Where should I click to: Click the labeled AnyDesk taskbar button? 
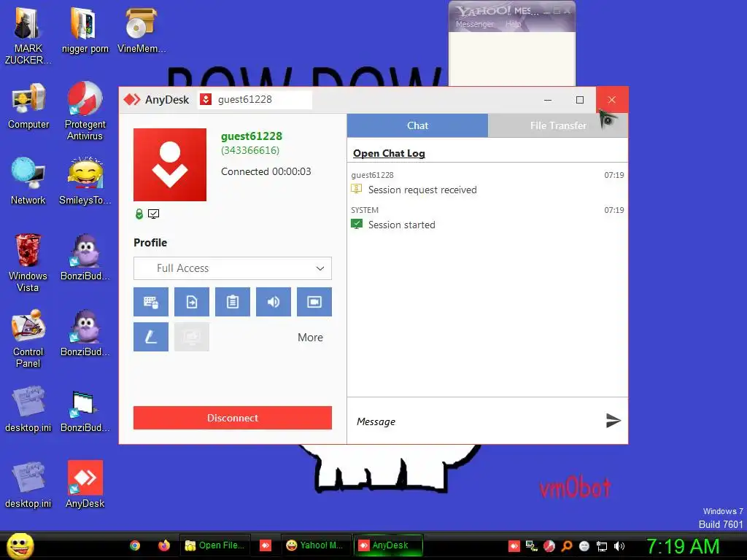tap(388, 545)
